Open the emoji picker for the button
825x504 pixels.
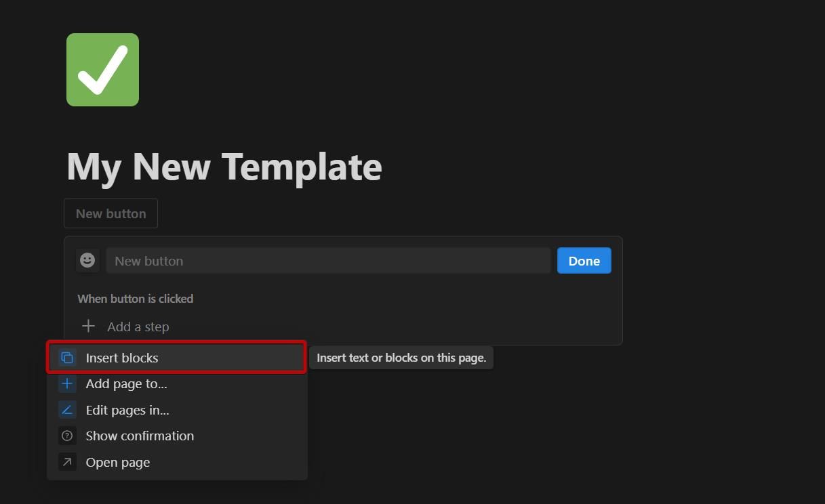[x=87, y=260]
